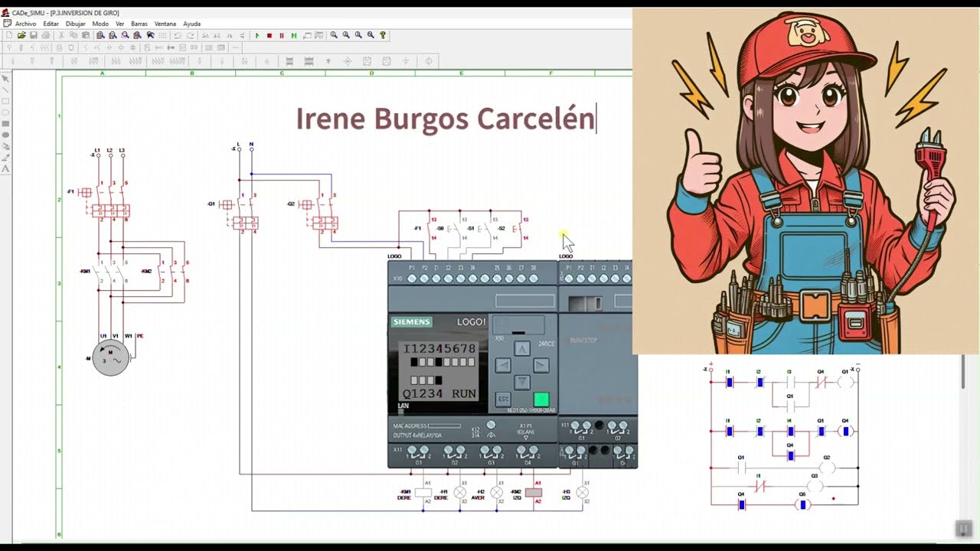Select the KM1 DERE coil symbol
980x551 pixels.
[x=423, y=492]
